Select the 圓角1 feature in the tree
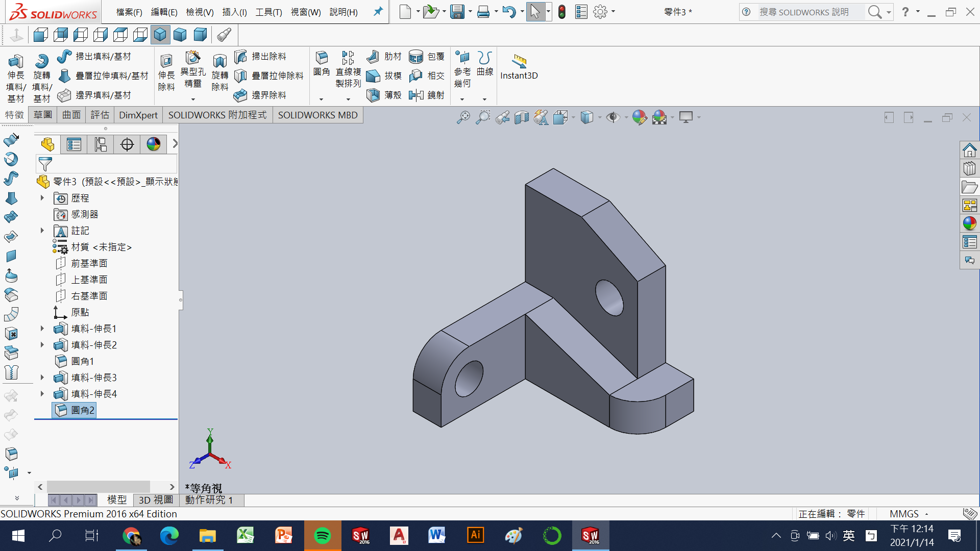Viewport: 980px width, 551px height. 82,361
